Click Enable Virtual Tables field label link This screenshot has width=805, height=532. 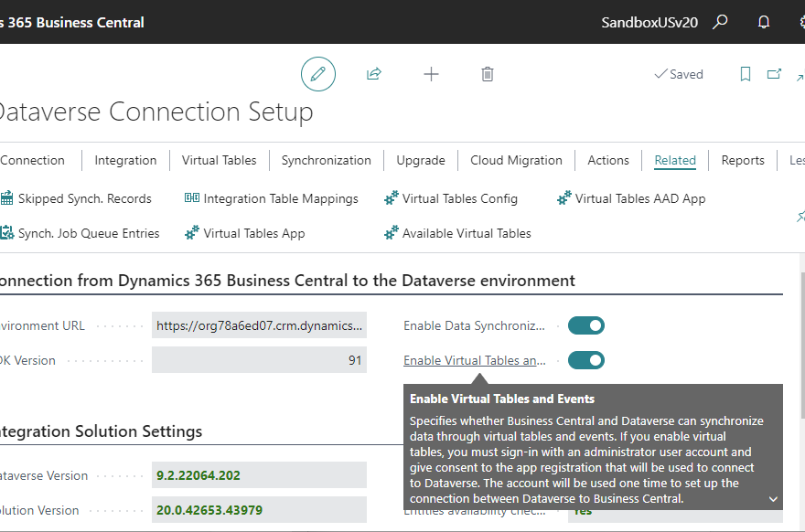pyautogui.click(x=475, y=361)
